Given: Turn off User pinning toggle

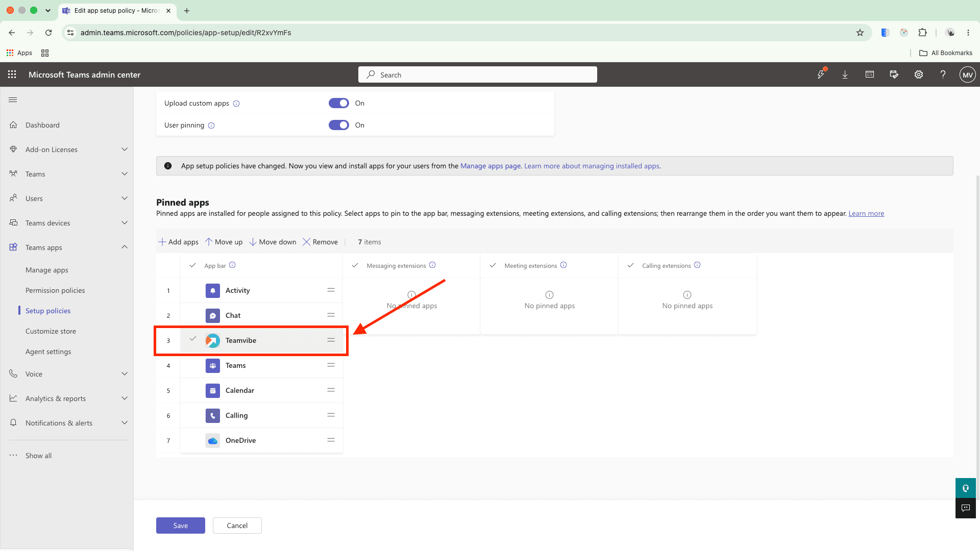Looking at the screenshot, I should (x=339, y=125).
